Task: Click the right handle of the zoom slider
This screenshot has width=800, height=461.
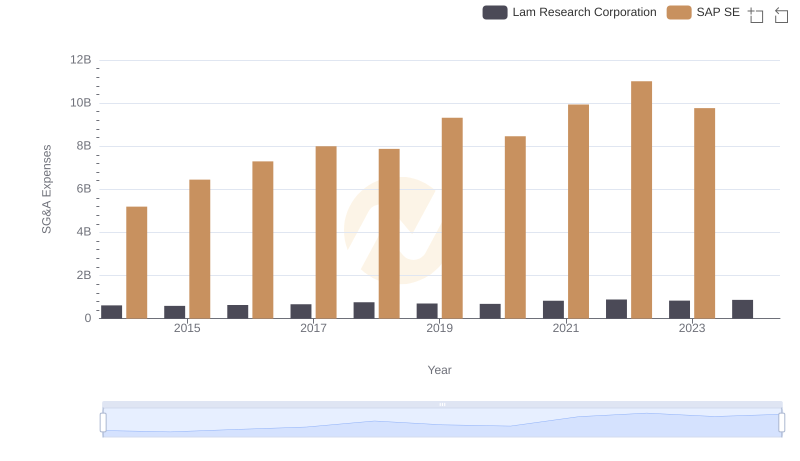Action: pos(782,422)
